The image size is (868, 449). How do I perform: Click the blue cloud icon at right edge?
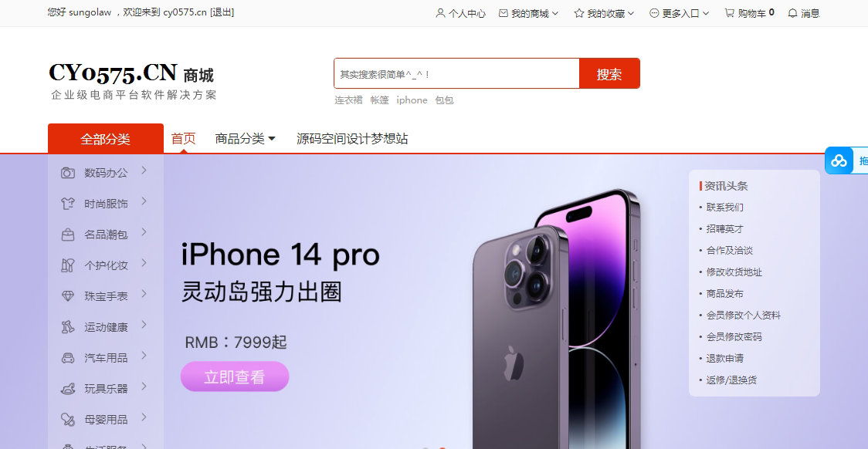(839, 161)
